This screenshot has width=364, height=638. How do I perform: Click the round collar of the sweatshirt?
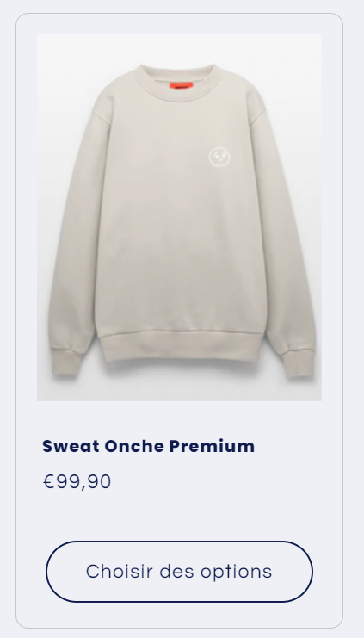[178, 83]
